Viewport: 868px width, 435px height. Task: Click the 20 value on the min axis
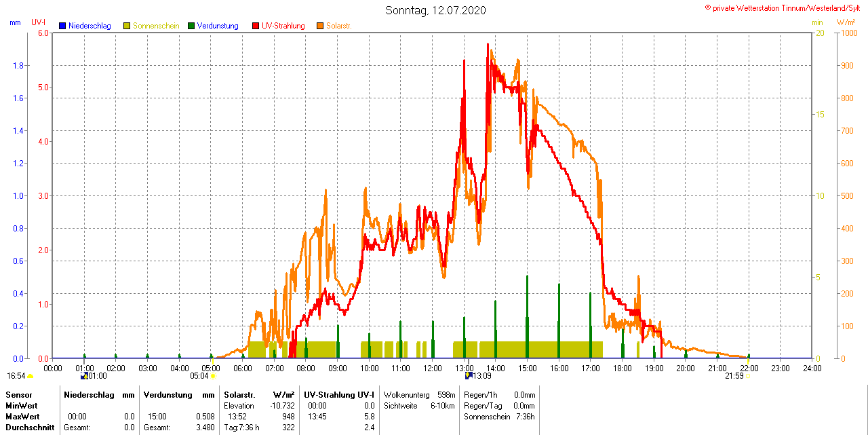coord(819,33)
